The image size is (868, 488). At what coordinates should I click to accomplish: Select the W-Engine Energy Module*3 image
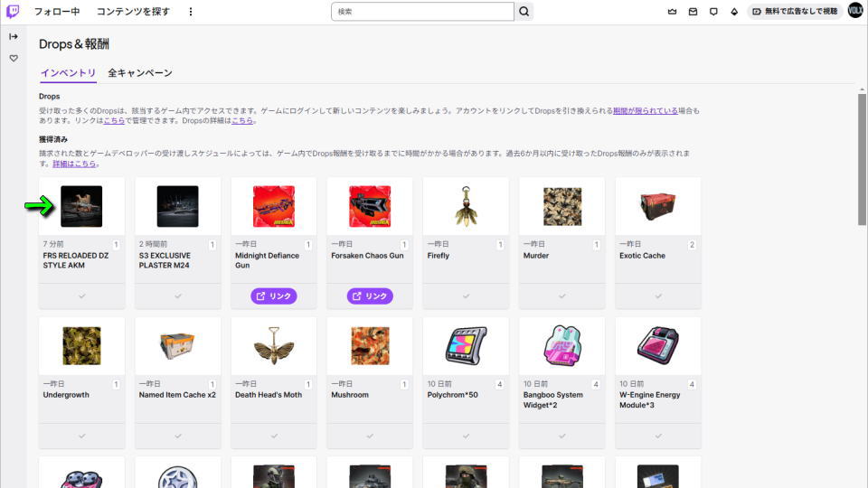(x=657, y=346)
